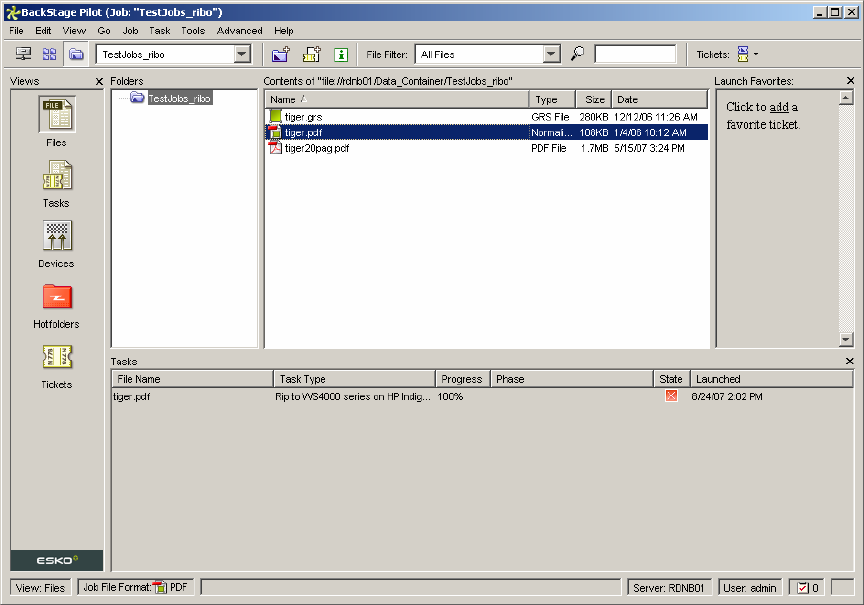The image size is (864, 605).
Task: Click the View: Files status entry
Action: coord(41,588)
